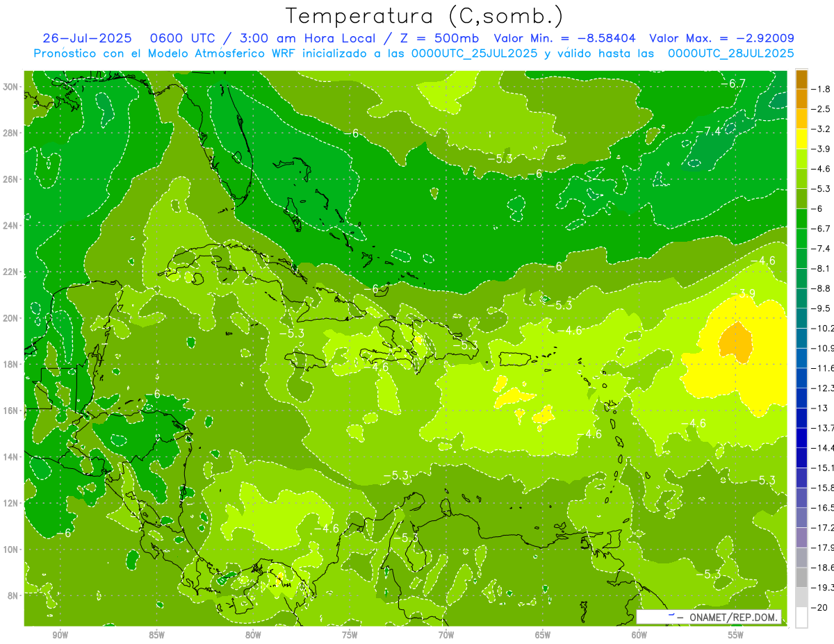Pick the white swatch below -20 in colorbar
The image size is (834, 644).
point(801,618)
